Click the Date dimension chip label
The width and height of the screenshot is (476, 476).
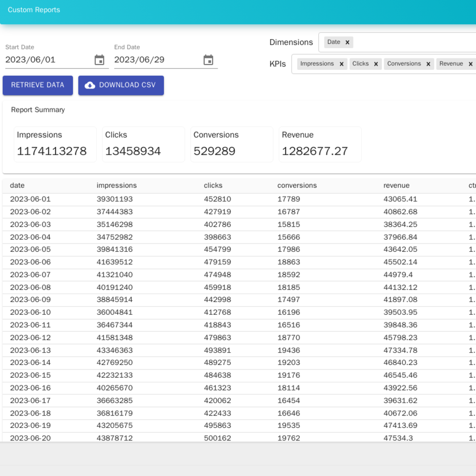click(334, 42)
